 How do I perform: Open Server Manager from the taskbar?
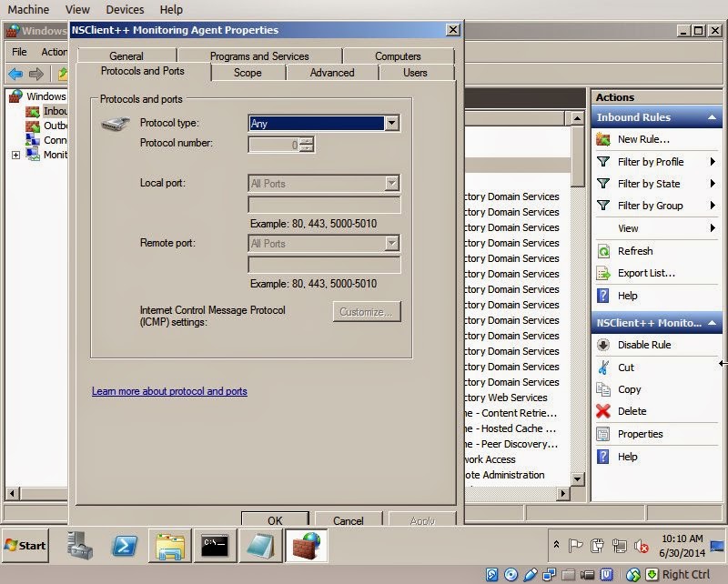coord(80,546)
